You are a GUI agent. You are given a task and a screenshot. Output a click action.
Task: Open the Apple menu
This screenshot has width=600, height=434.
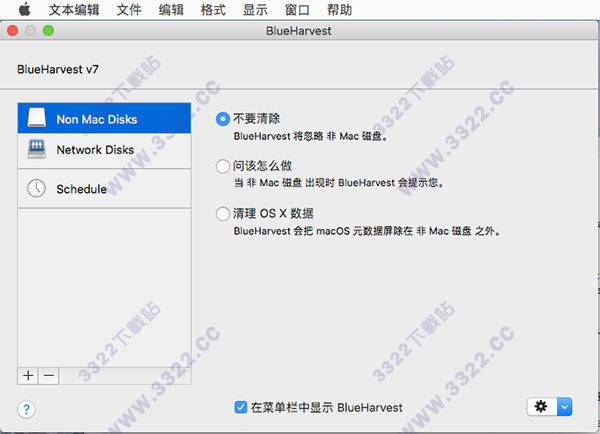(x=25, y=9)
